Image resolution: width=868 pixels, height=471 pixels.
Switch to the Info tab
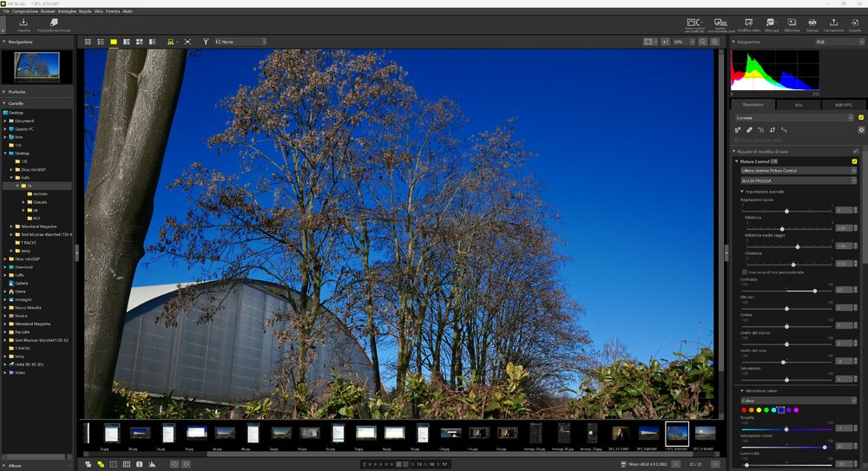799,105
